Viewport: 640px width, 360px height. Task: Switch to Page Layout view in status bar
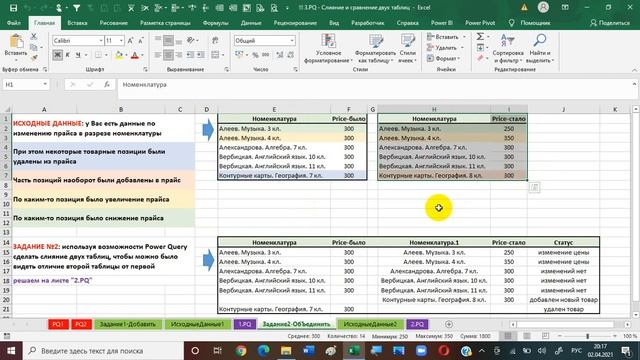[527, 336]
